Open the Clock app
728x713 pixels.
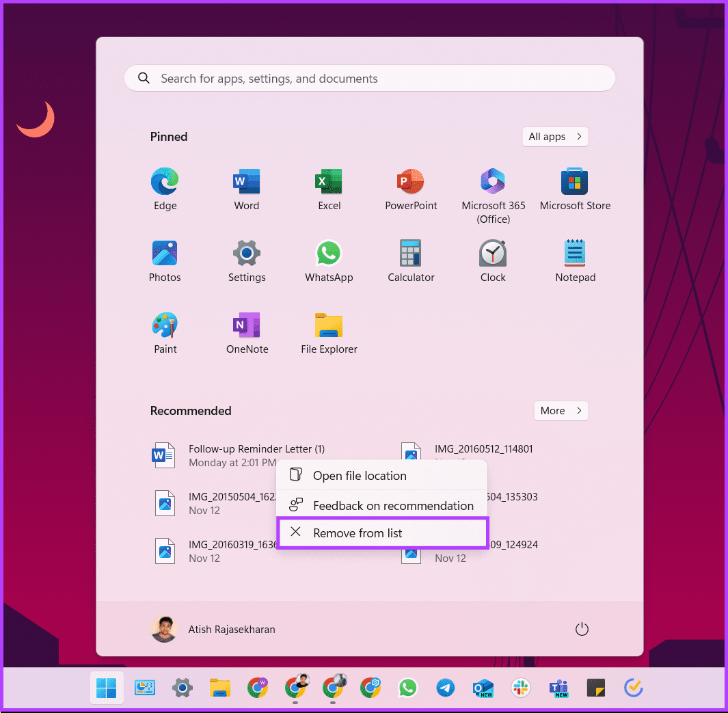point(493,261)
